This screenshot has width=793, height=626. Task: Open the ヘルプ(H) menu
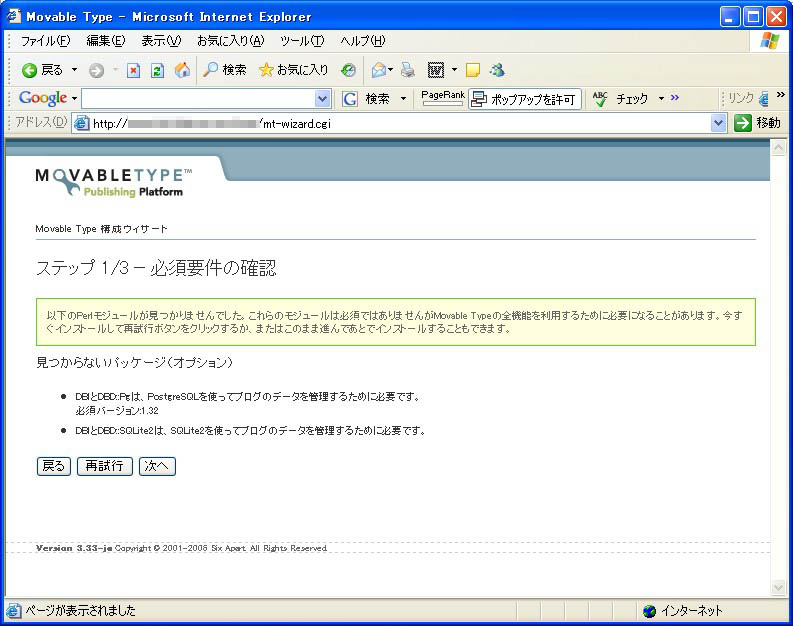(363, 41)
